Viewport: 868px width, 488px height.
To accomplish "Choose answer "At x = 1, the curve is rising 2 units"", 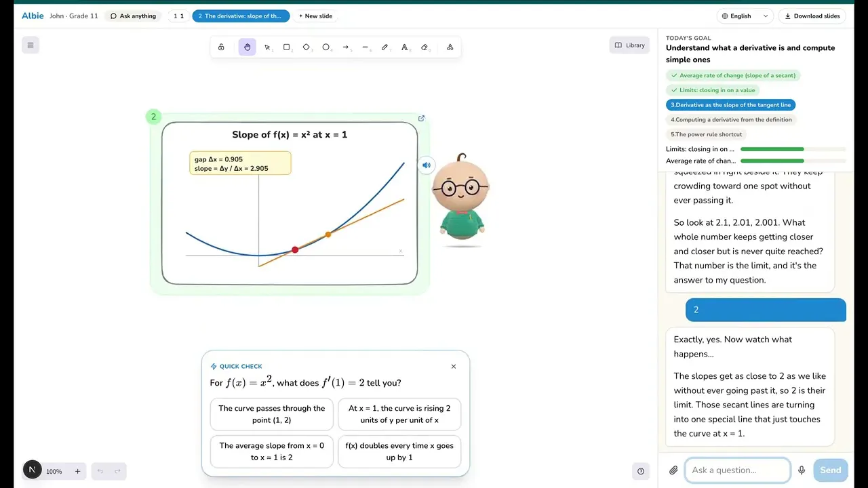I will 399,414.
